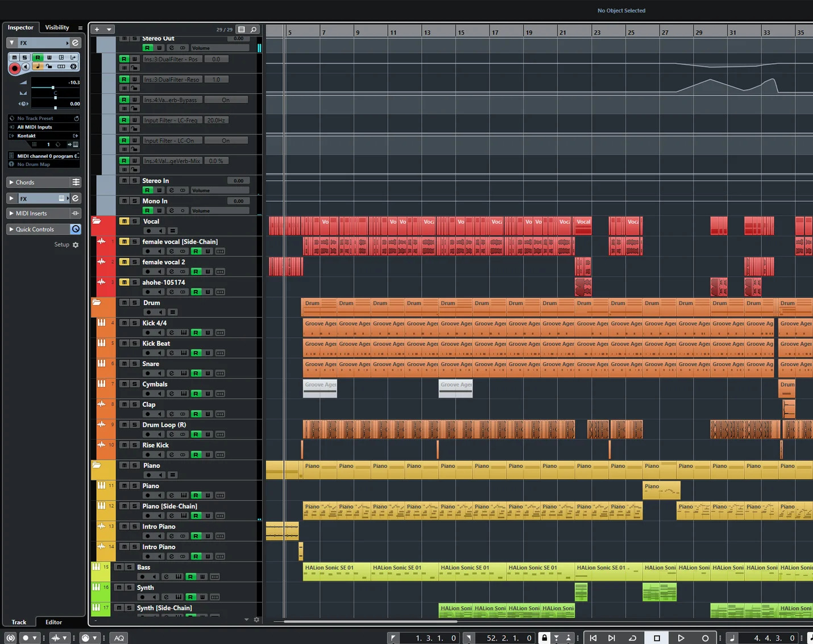Open No Drum Map selector
Viewport: 813px width, 644px height.
(x=44, y=164)
